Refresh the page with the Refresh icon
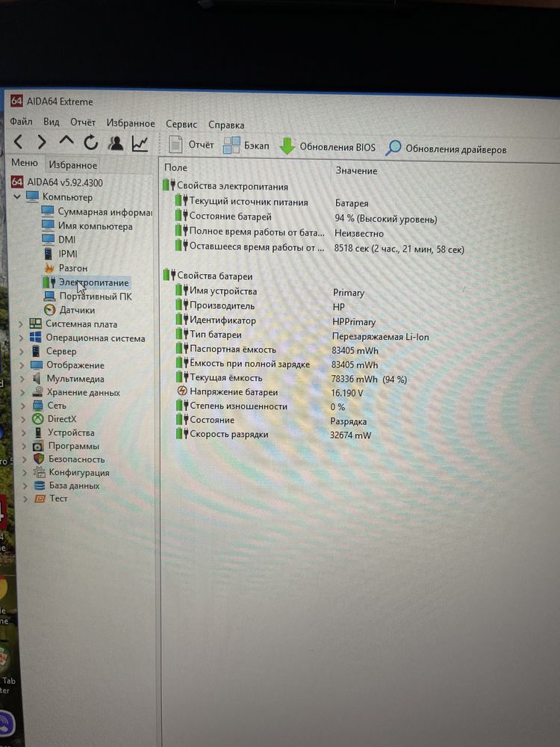 click(90, 142)
